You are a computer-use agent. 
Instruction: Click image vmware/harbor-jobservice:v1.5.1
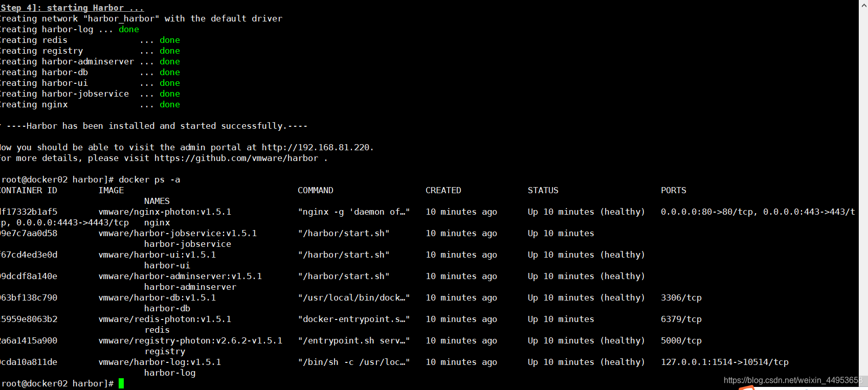(x=177, y=233)
